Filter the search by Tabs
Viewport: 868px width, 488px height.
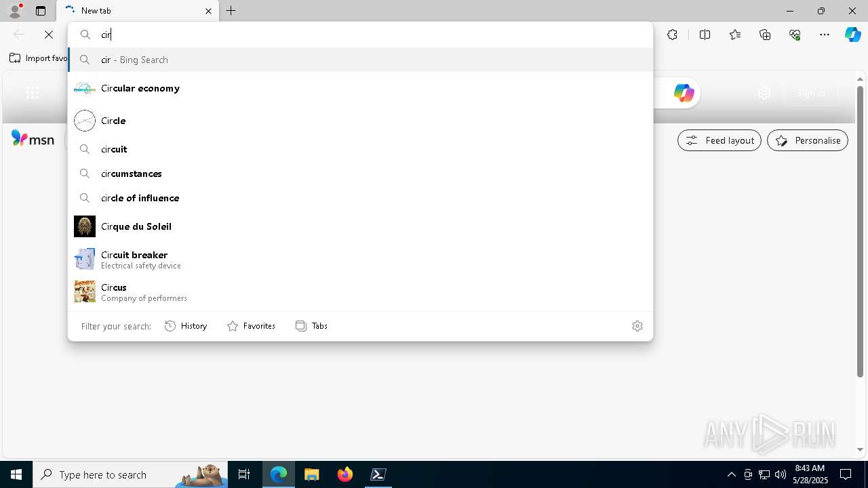pos(311,326)
